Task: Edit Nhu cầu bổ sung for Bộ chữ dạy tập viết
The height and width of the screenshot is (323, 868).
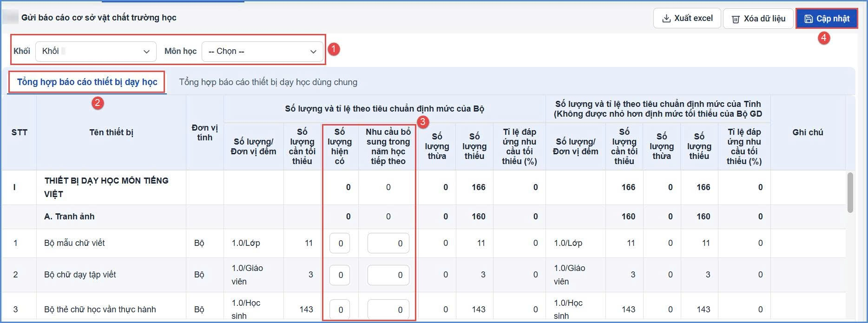Action: [388, 275]
